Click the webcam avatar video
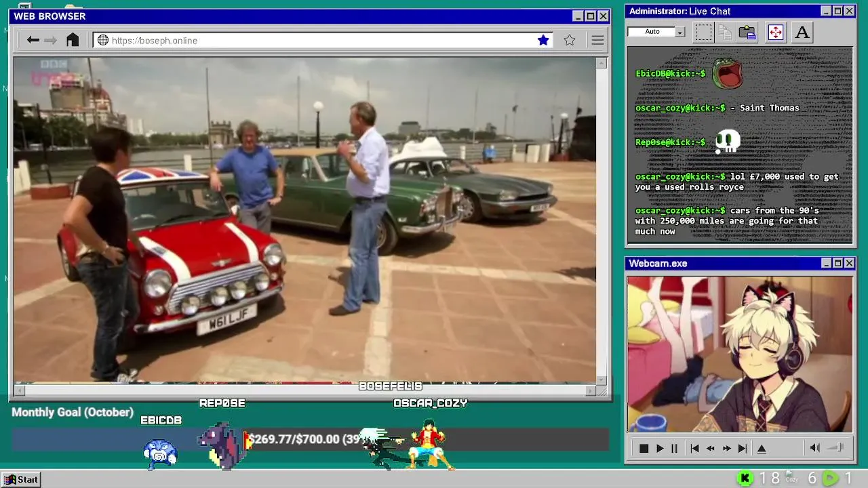The height and width of the screenshot is (488, 868). coord(739,354)
